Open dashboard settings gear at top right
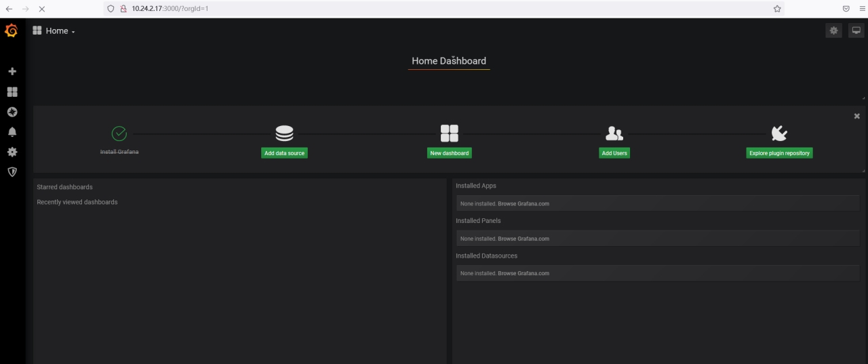868x364 pixels. click(834, 31)
